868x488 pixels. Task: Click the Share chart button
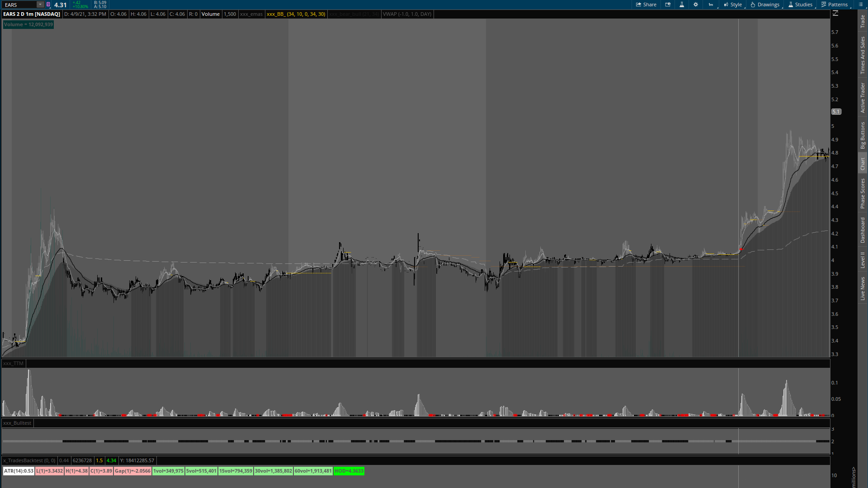[x=646, y=5]
